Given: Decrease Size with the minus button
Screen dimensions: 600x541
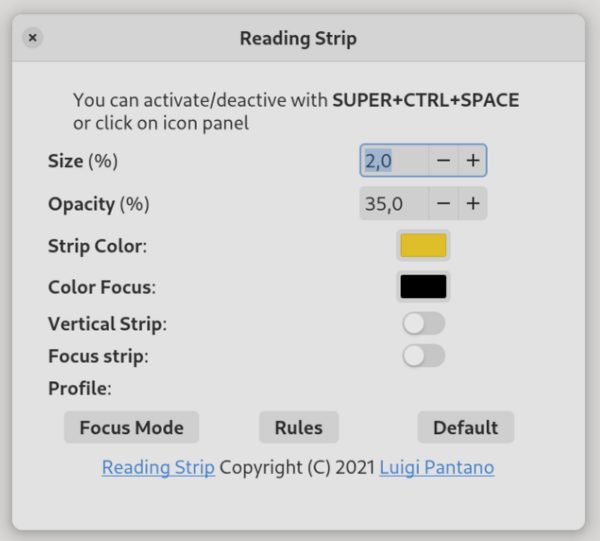Looking at the screenshot, I should [443, 160].
